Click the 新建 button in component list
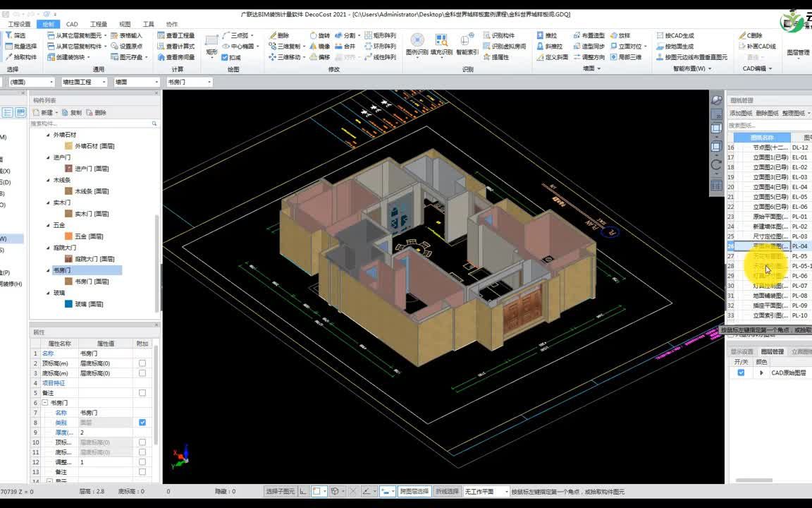This screenshot has width=812, height=508. pos(44,112)
